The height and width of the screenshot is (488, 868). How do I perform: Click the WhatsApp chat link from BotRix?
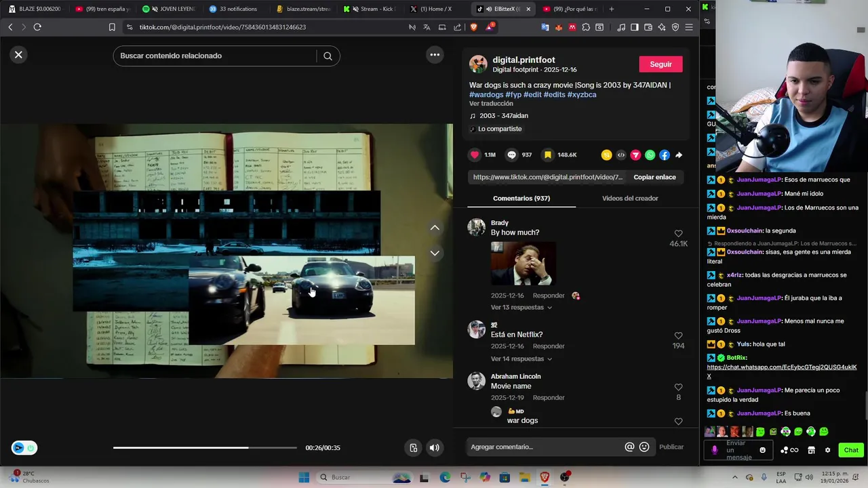[782, 371]
